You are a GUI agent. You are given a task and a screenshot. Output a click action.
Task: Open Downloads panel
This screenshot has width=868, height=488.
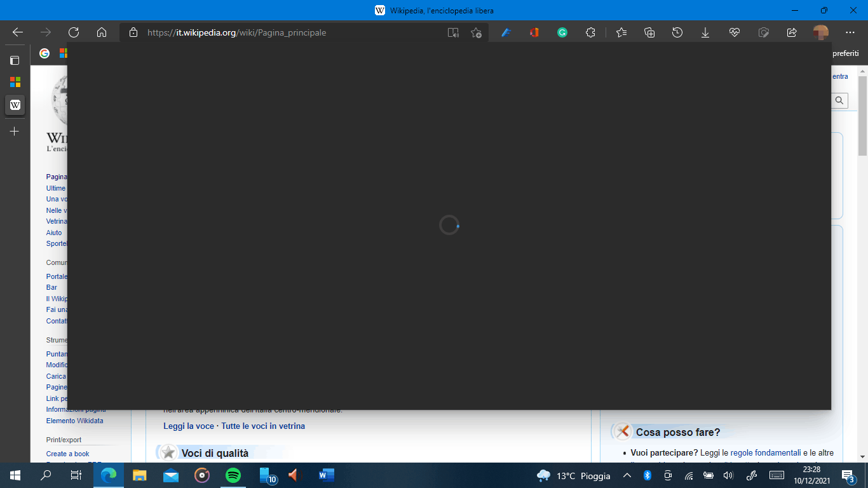click(705, 32)
